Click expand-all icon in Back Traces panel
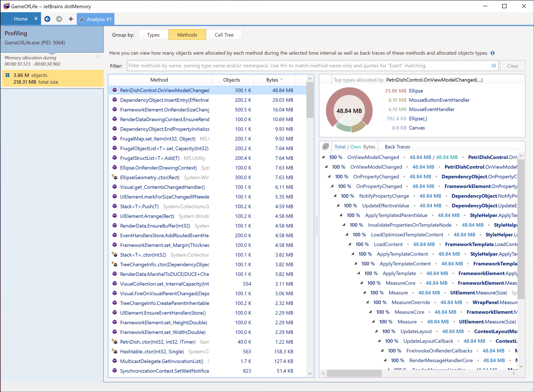Image resolution: width=534 pixels, height=392 pixels. 326,147
